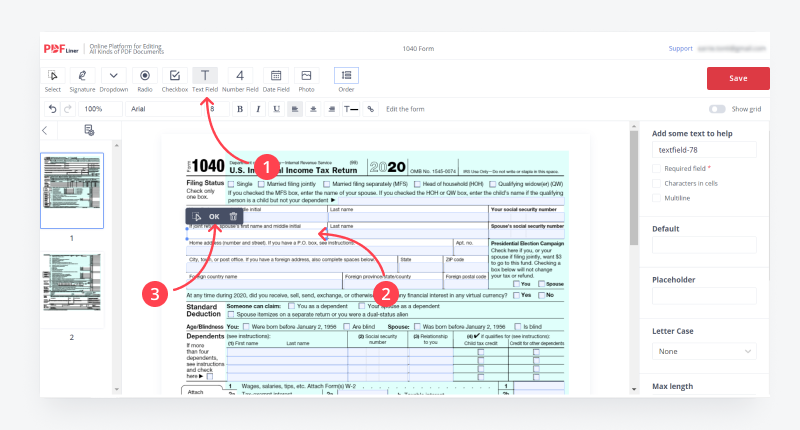Tick Married filing jointly checkbox
Image resolution: width=800 pixels, height=430 pixels.
[x=261, y=184]
